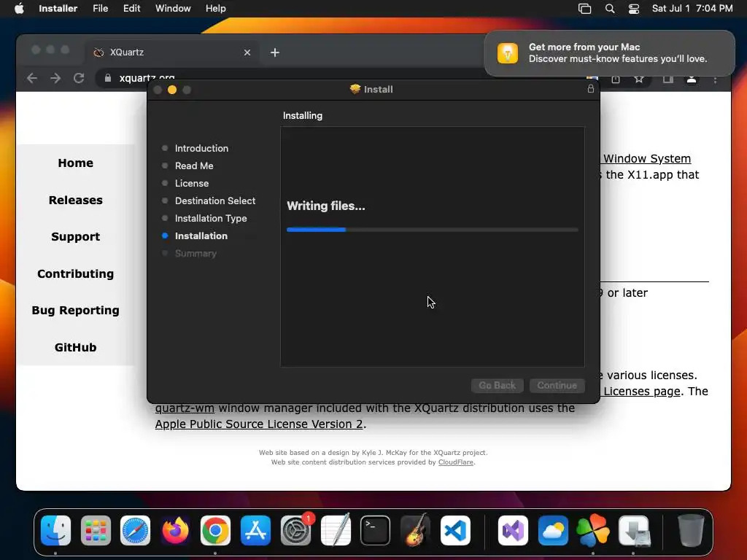Screen dimensions: 747x560
Task: Open the colorful pinwheel dock icon
Action: pyautogui.click(x=593, y=531)
